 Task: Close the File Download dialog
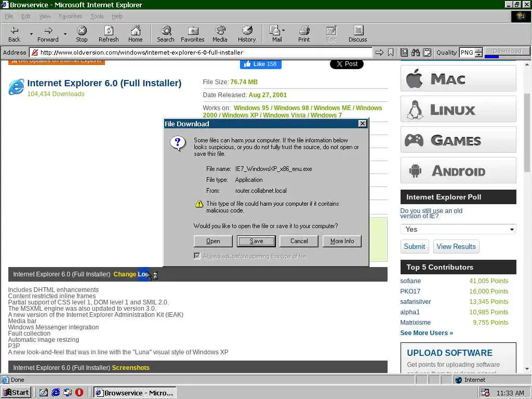[362, 124]
